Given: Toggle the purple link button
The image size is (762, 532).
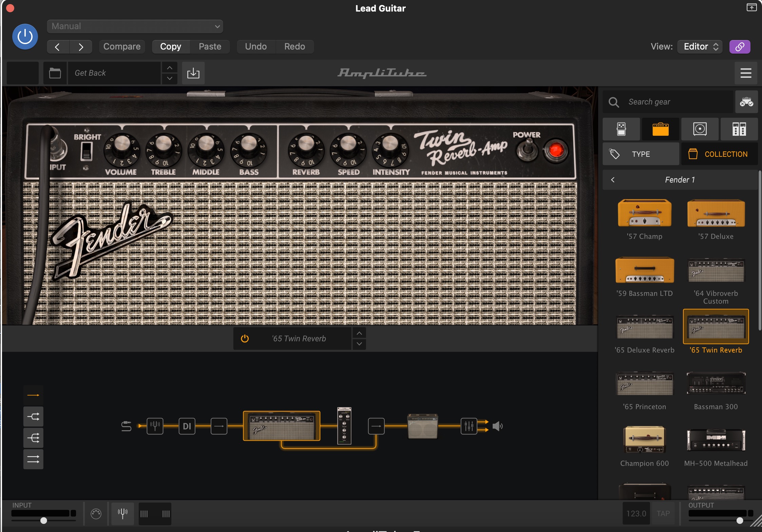Looking at the screenshot, I should pyautogui.click(x=740, y=47).
